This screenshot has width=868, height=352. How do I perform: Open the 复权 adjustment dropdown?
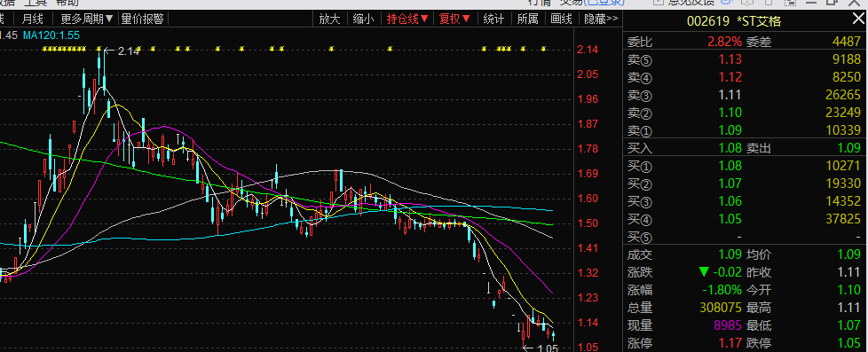tap(454, 19)
